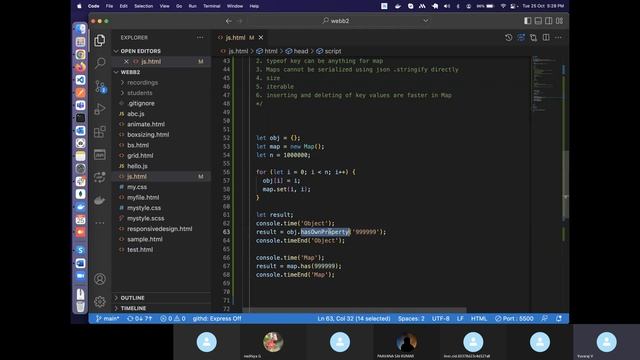Go back with navigation arrow
The image size is (640, 360).
[229, 21]
